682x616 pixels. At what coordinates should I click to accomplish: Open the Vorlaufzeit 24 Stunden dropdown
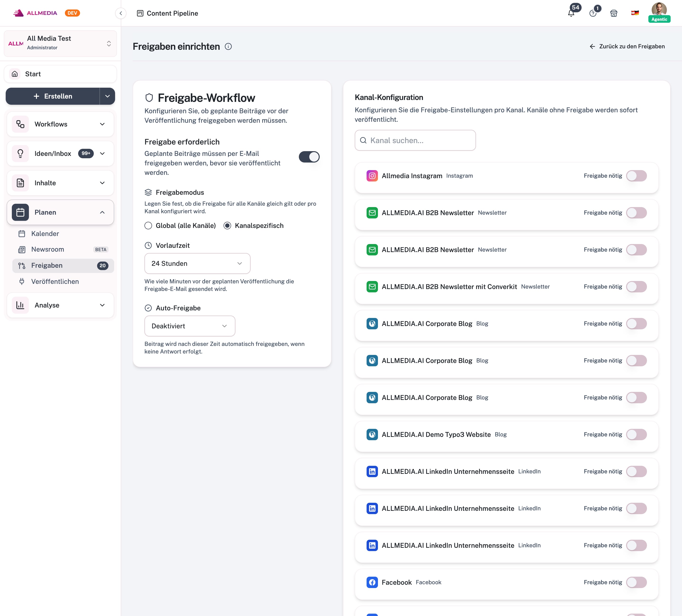click(197, 263)
